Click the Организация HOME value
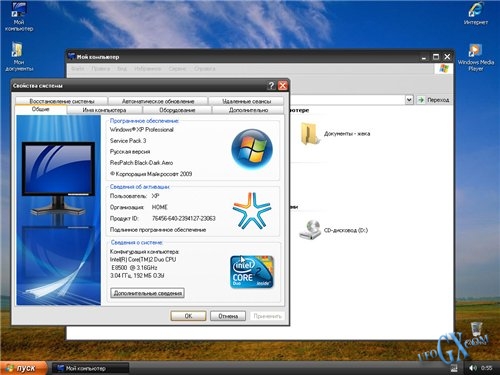The image size is (500, 375). point(160,207)
